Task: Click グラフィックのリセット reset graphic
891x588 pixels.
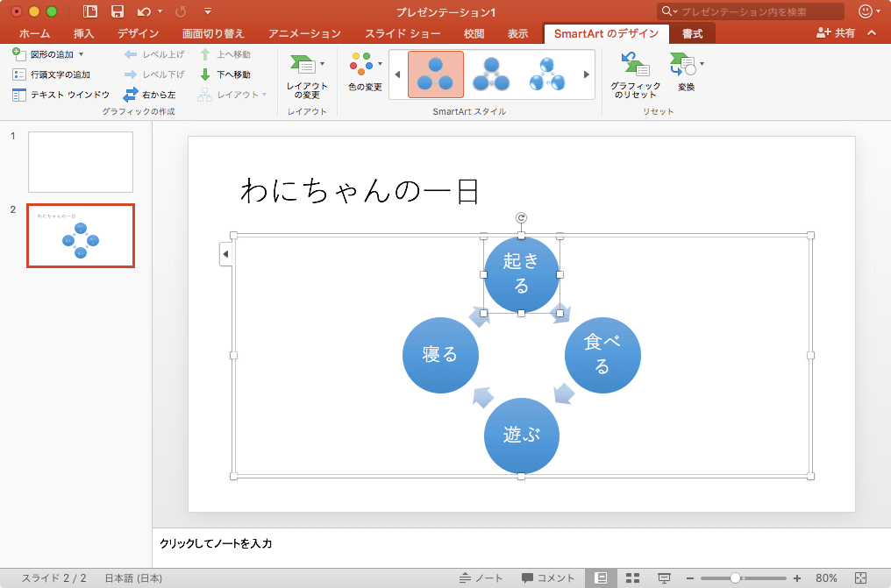Action: point(635,75)
